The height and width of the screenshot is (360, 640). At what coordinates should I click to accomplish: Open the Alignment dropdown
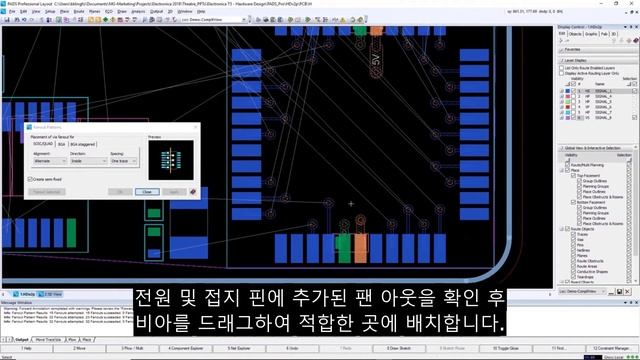coord(50,161)
